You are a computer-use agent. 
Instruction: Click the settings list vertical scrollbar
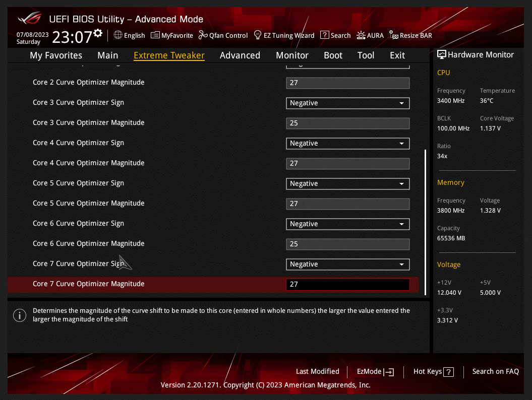425,222
